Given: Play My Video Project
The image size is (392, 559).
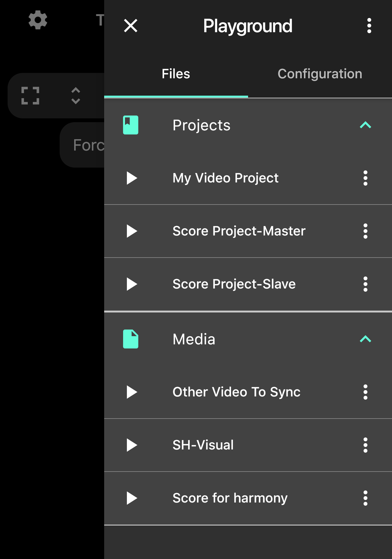Looking at the screenshot, I should click(132, 178).
